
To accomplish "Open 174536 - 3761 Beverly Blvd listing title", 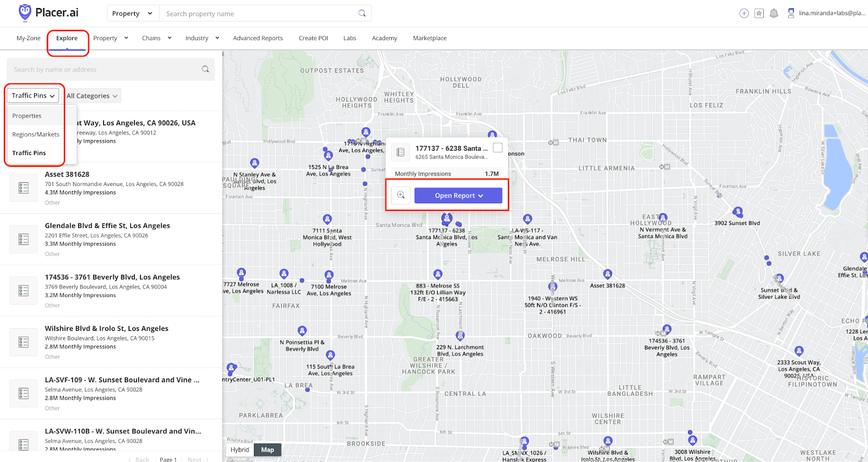I will pos(112,277).
